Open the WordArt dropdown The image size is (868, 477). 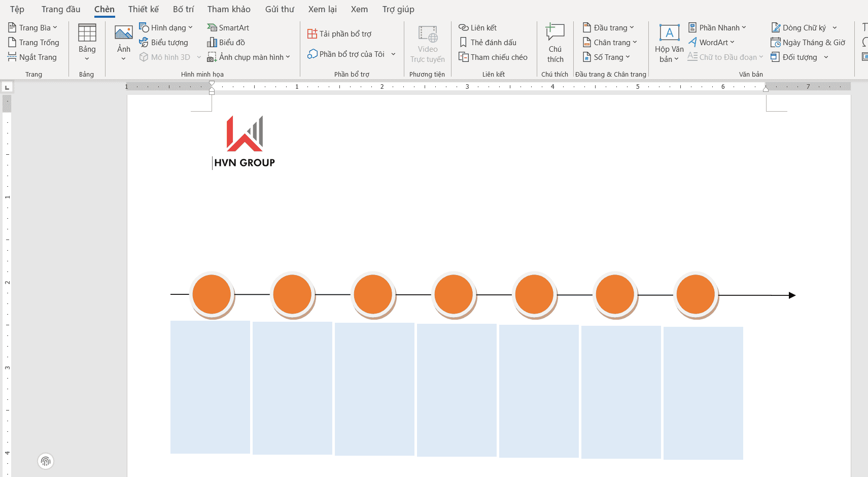711,43
